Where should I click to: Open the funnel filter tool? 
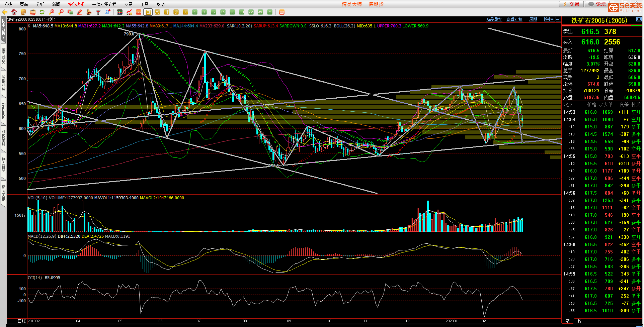pos(98,12)
